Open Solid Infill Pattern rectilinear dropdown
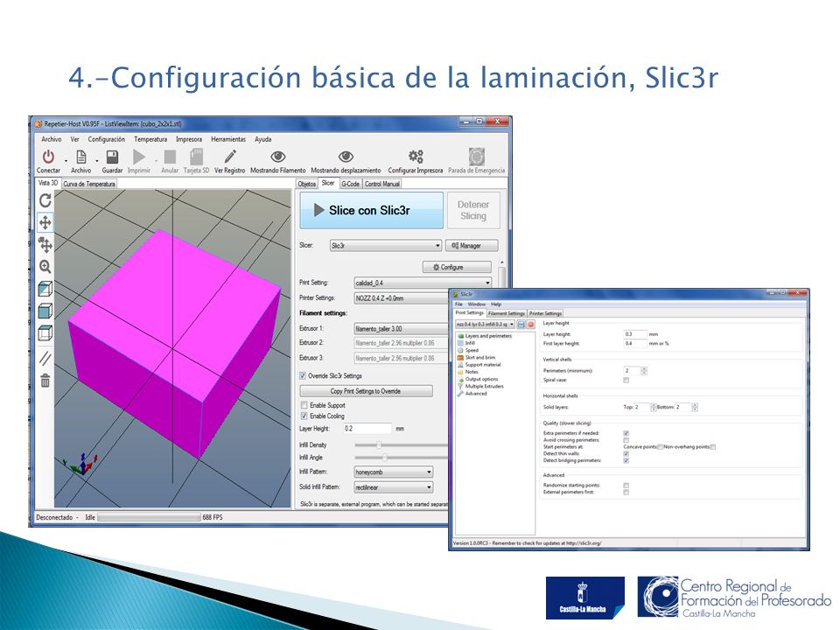Viewport: 840px width, 630px height. coord(394,487)
